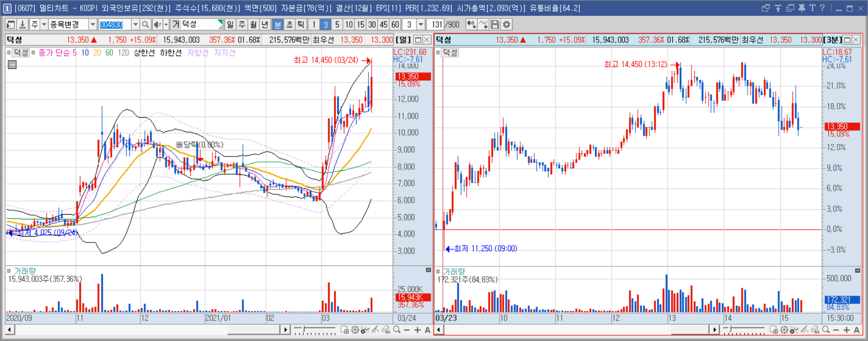Open the stock code 004830 dropdown arrow
The width and height of the screenshot is (868, 341).
136,24
